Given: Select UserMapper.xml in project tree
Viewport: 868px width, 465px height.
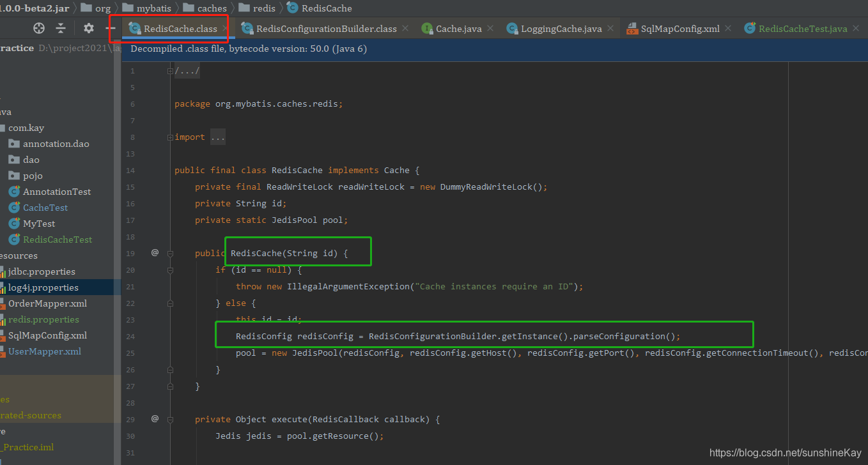Looking at the screenshot, I should point(45,351).
